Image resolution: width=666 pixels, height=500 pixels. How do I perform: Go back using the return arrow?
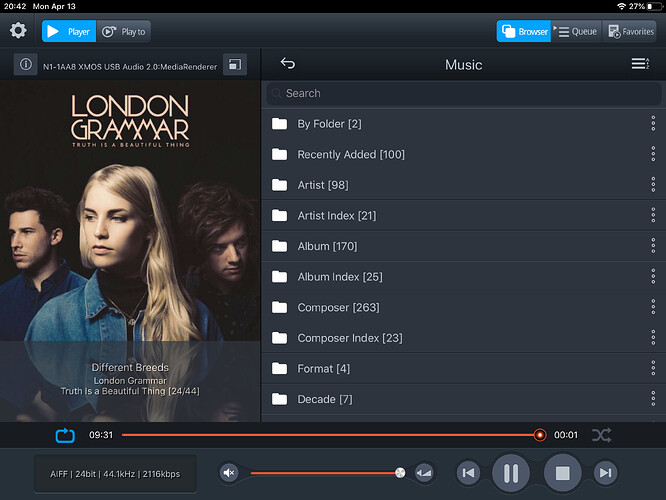point(288,64)
